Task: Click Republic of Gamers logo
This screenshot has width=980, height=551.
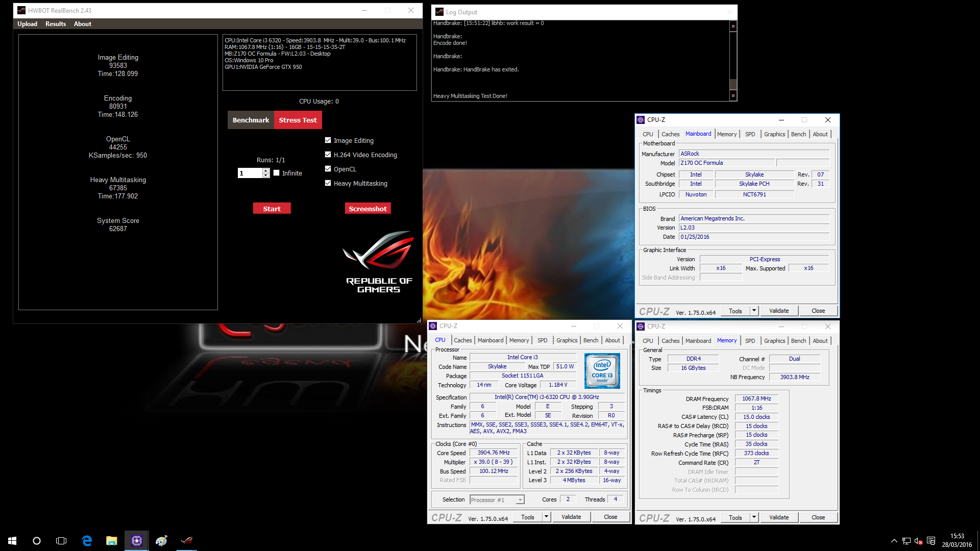Action: click(x=379, y=262)
